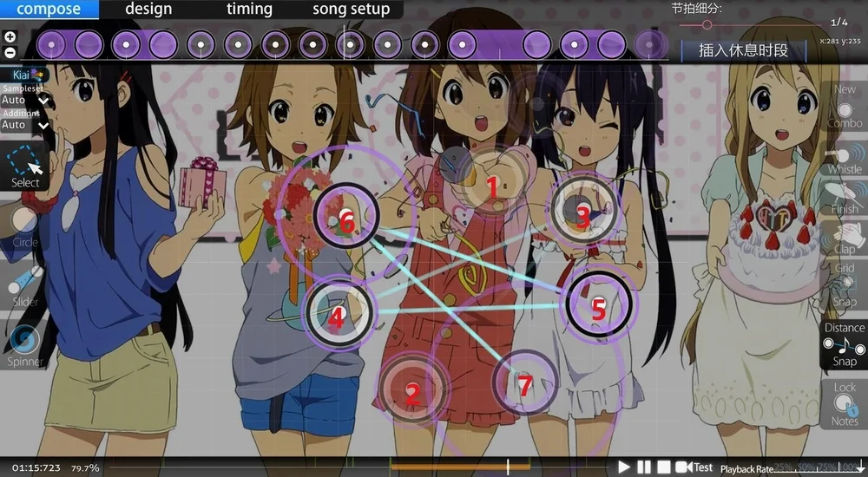Image resolution: width=868 pixels, height=477 pixels.
Task: Choose the Circle tool
Action: tap(25, 227)
